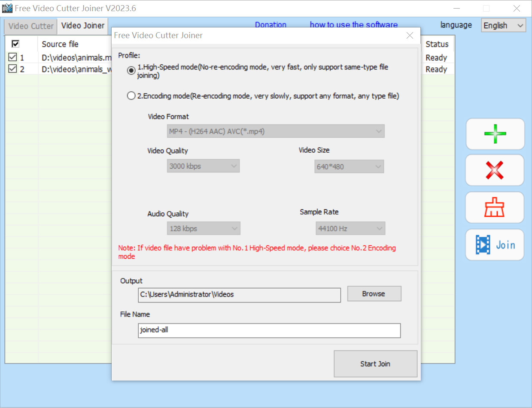Click the red X remove file icon

495,170
